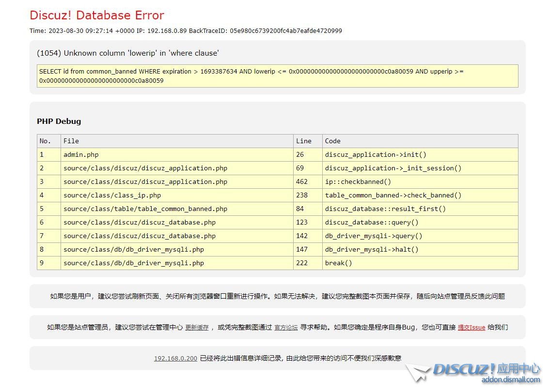Click the PHP Debug heading

tap(59, 121)
